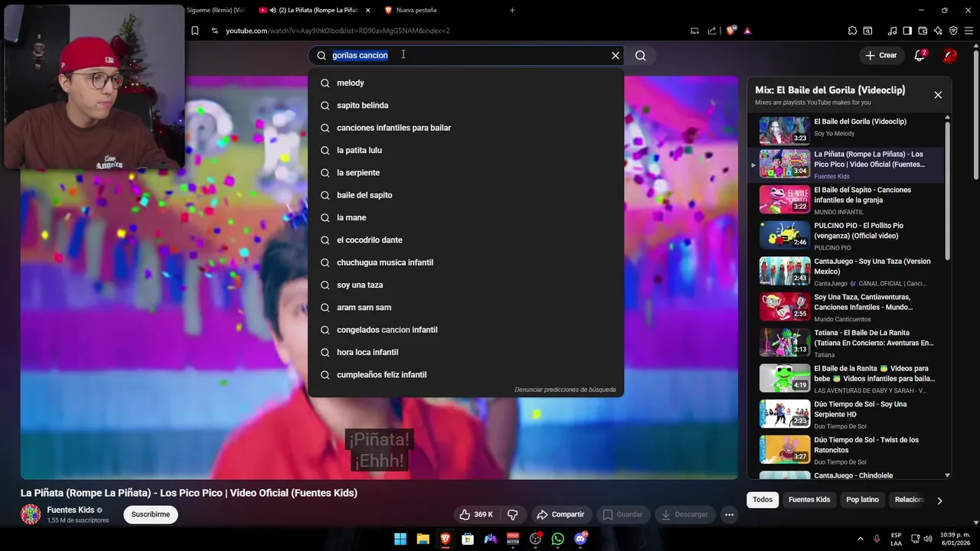Image resolution: width=980 pixels, height=551 pixels.
Task: Select suggestion "hora loca infantil"
Action: pyautogui.click(x=465, y=352)
